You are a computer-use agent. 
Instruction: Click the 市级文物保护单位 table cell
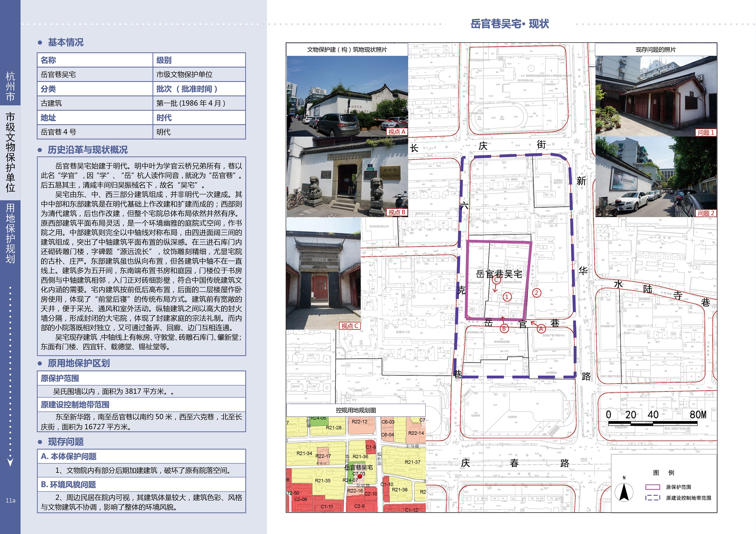coord(199,75)
